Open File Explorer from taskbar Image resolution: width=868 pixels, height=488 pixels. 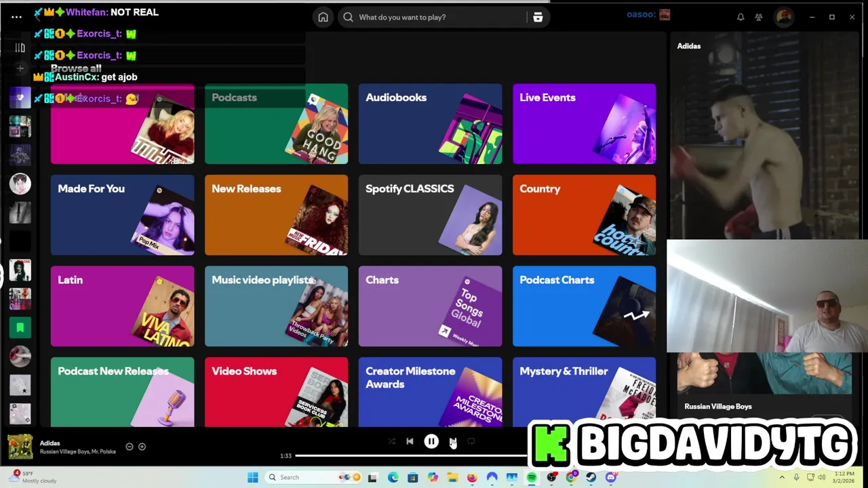(452, 477)
